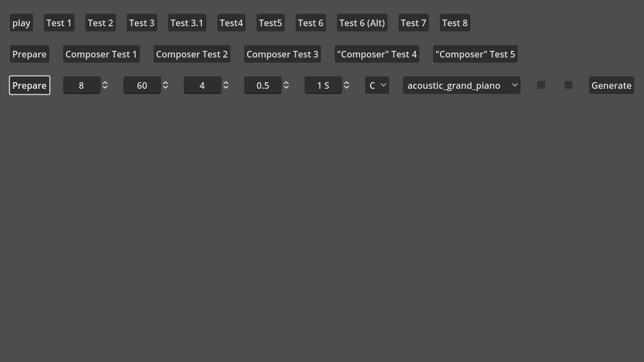Screen dimensions: 644x362
Task: Click the Generate button
Action: tap(612, 85)
